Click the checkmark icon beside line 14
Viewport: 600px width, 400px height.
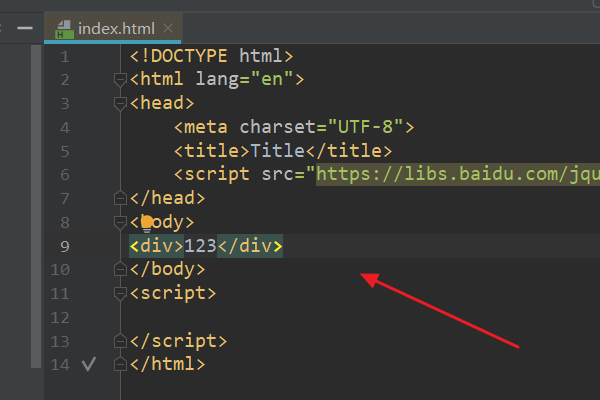pyautogui.click(x=89, y=364)
